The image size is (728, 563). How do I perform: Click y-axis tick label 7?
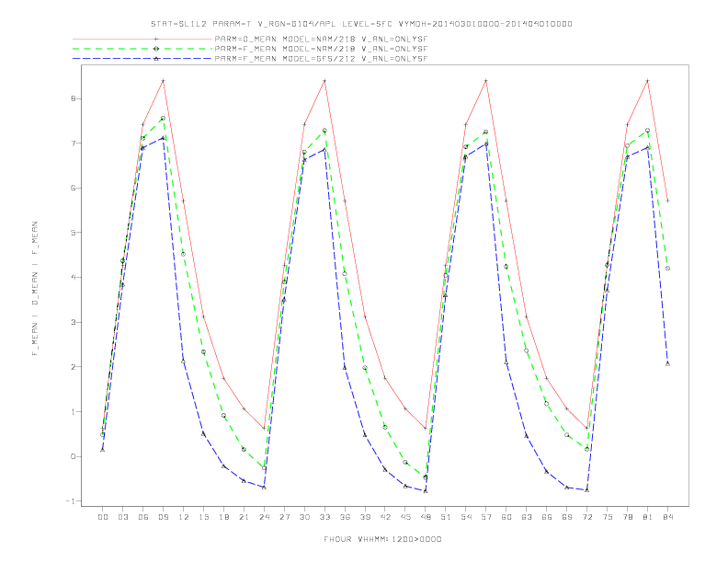[x=74, y=144]
